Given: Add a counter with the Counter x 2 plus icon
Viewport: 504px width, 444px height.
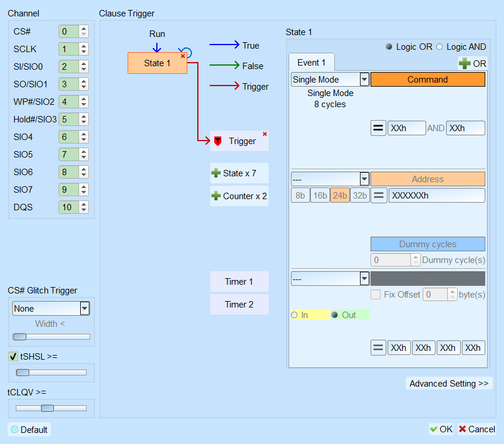Looking at the screenshot, I should click(x=216, y=196).
